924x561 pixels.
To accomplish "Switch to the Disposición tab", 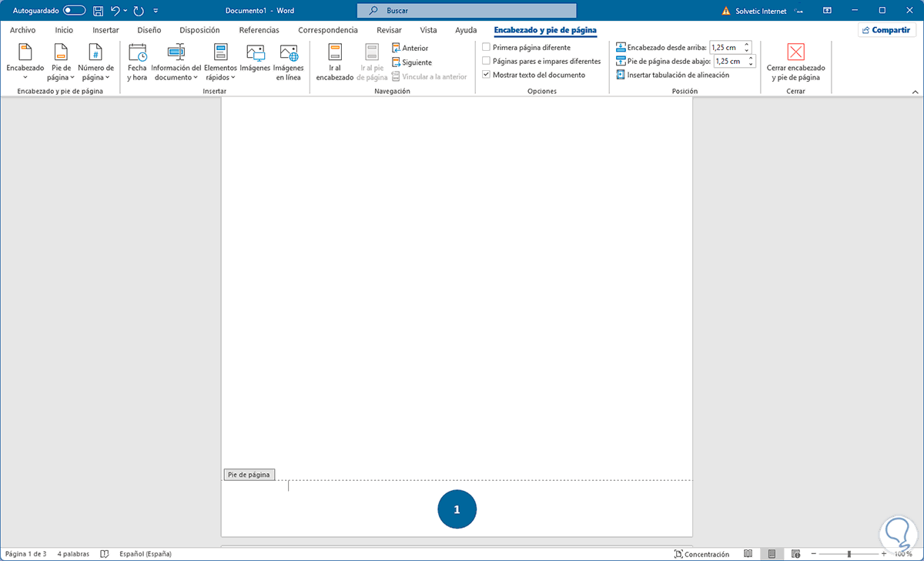I will [x=199, y=30].
